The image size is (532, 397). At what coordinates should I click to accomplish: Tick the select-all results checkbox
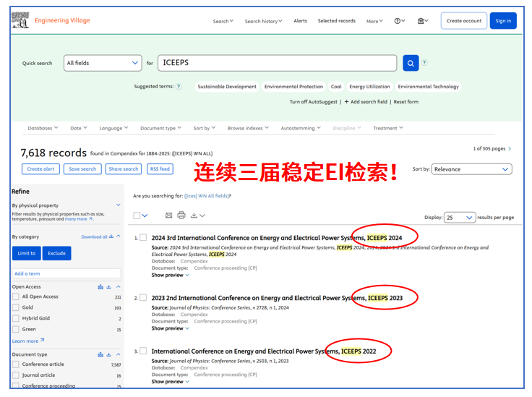tap(137, 215)
